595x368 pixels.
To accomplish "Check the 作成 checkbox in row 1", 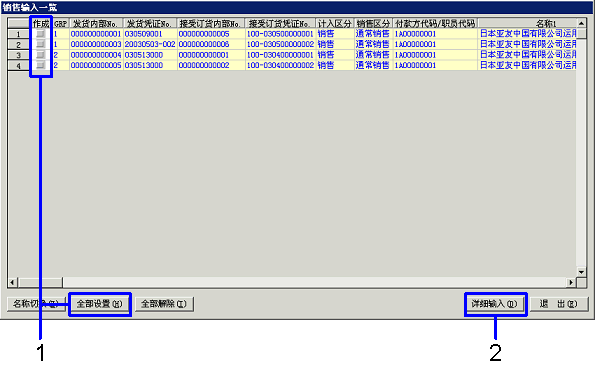I will point(40,34).
